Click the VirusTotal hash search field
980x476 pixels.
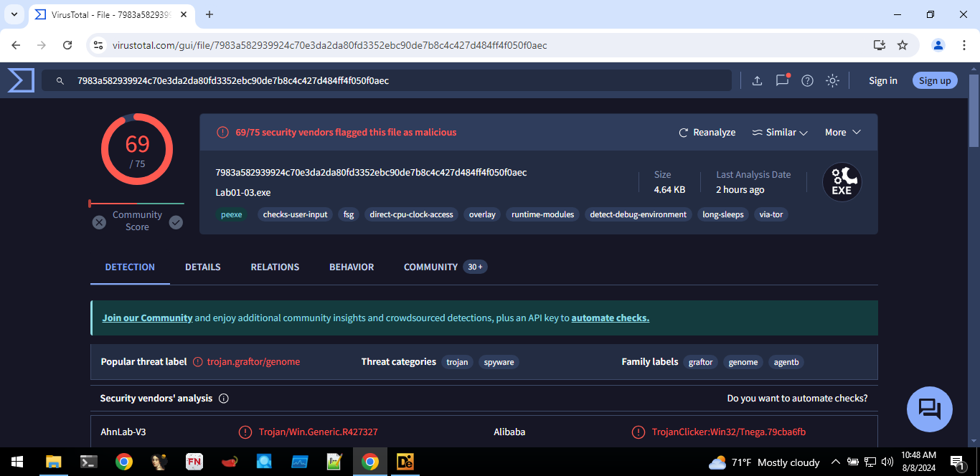coord(387,80)
